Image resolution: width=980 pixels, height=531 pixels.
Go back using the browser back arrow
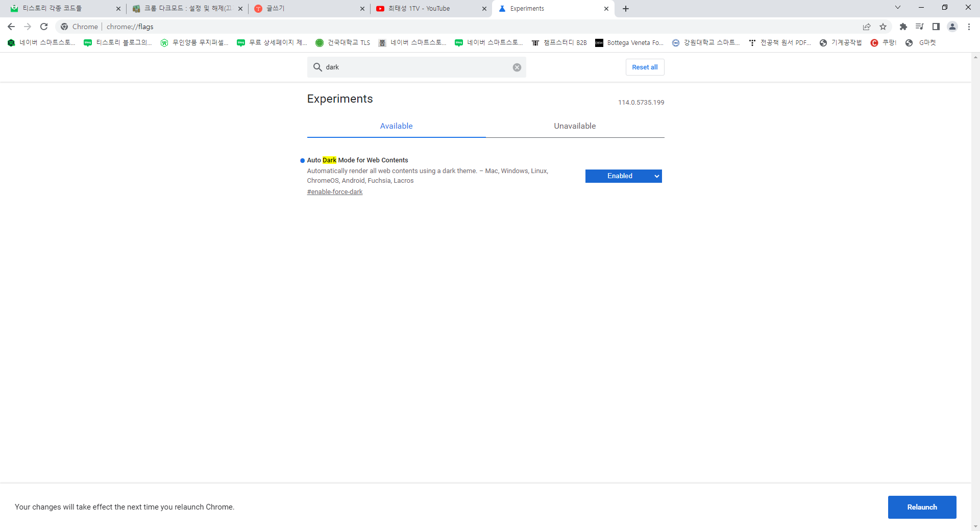click(x=11, y=27)
